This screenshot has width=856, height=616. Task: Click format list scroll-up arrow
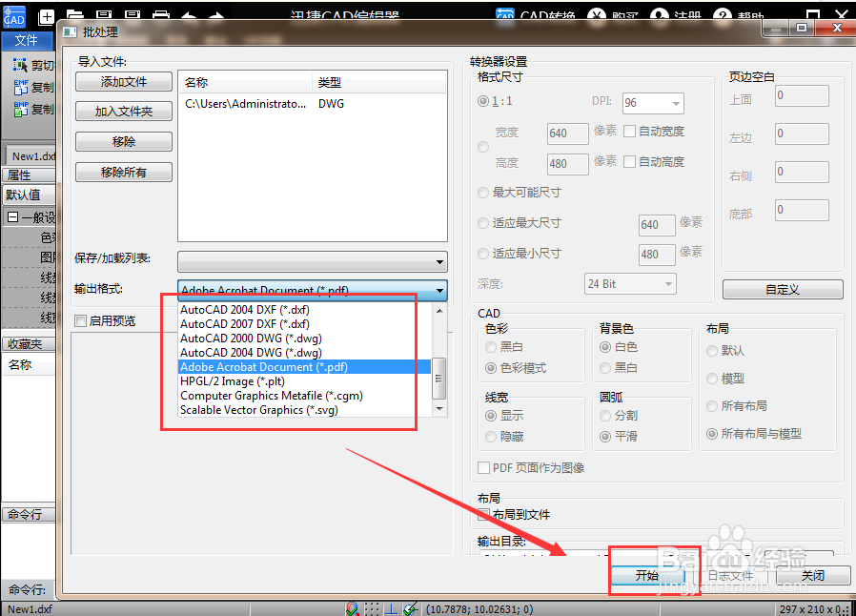[x=439, y=311]
